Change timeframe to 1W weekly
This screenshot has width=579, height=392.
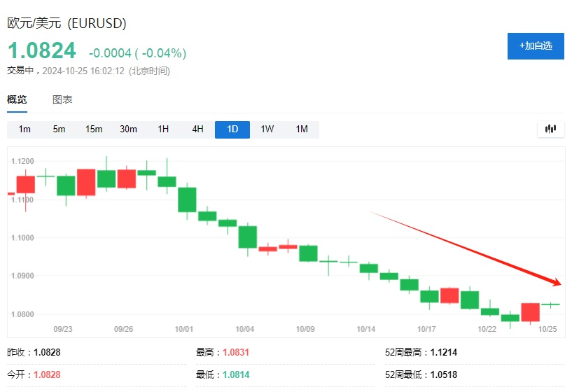[x=267, y=129]
